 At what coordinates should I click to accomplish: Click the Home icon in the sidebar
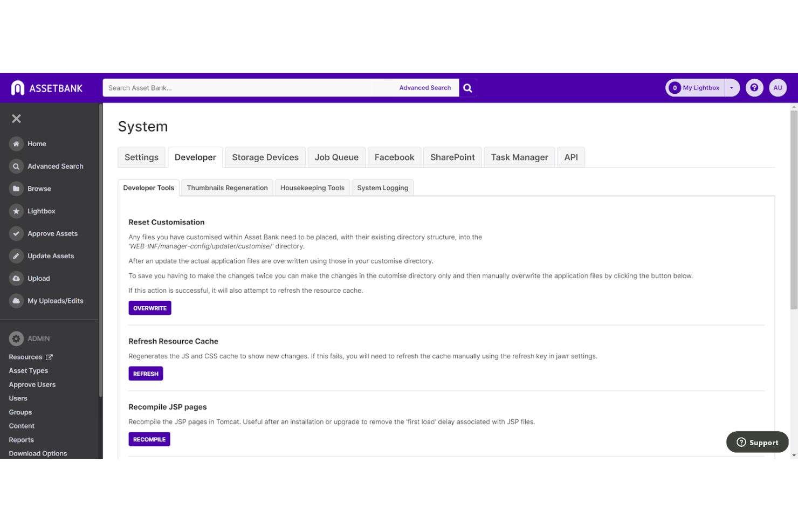click(x=16, y=144)
